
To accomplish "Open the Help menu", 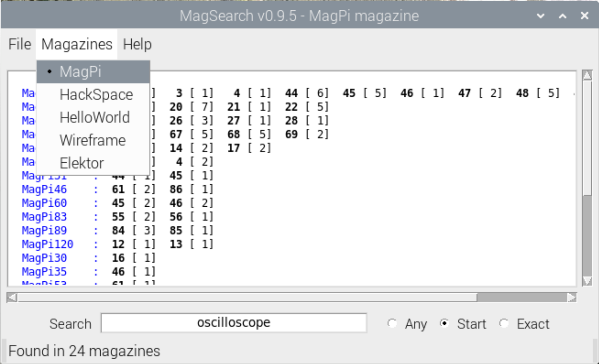I will 137,44.
